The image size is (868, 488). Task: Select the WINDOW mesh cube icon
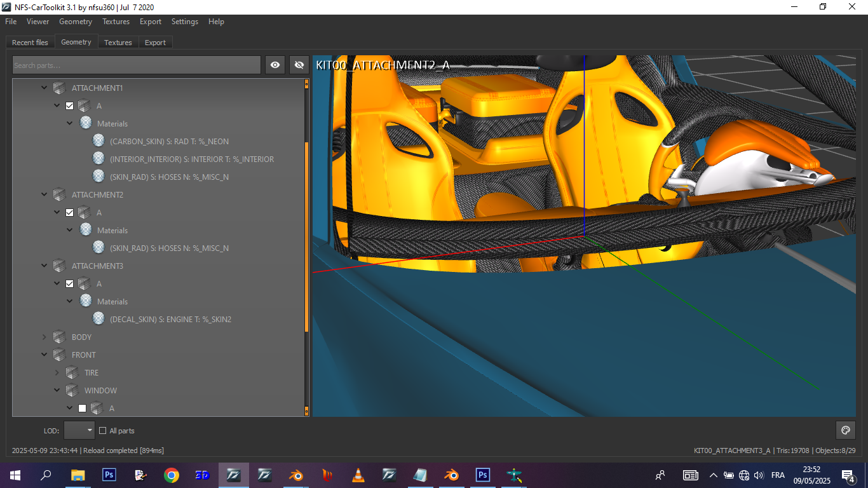(x=72, y=390)
